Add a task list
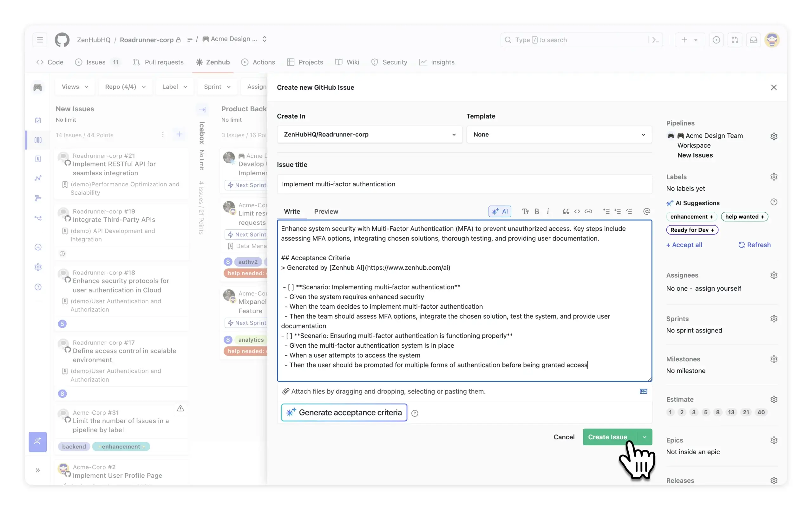The width and height of the screenshot is (812, 510). [629, 211]
